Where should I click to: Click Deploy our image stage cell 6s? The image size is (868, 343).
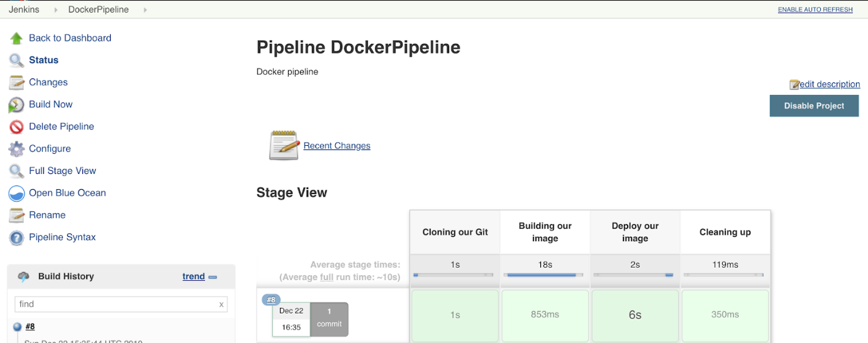(x=635, y=315)
